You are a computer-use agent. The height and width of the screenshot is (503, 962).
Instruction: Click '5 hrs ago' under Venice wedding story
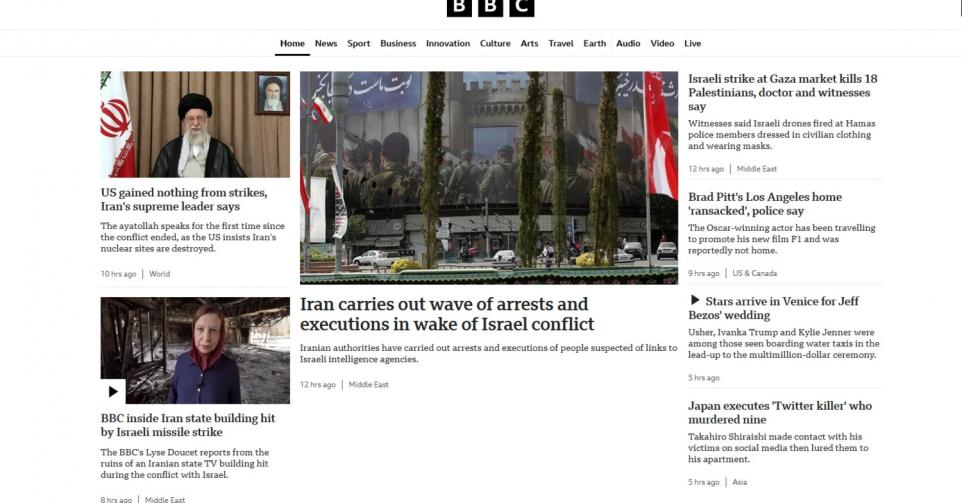click(704, 378)
